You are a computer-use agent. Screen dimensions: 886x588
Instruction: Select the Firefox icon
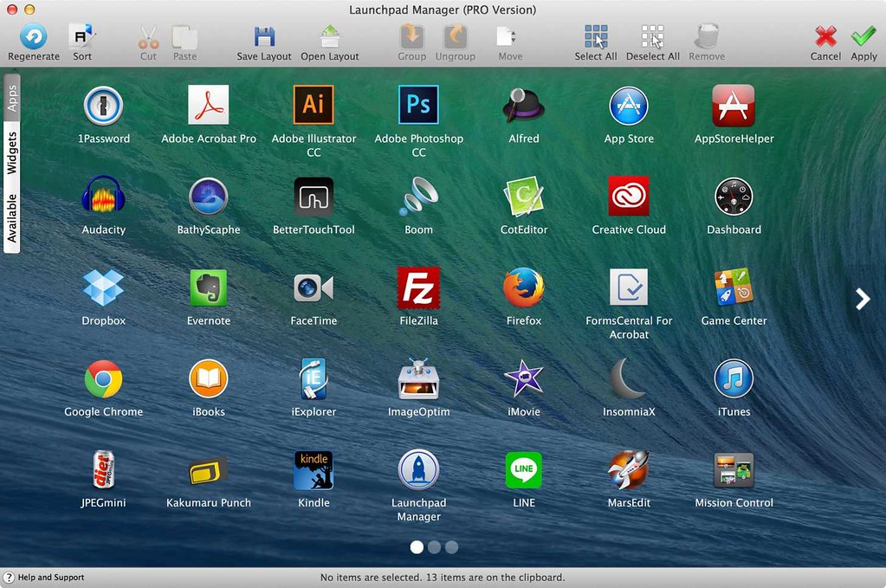[524, 288]
